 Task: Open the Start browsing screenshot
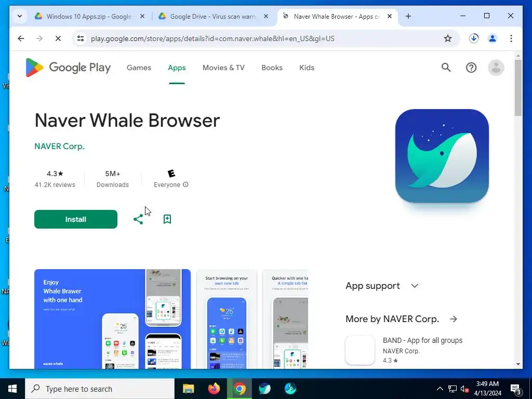[x=227, y=318]
